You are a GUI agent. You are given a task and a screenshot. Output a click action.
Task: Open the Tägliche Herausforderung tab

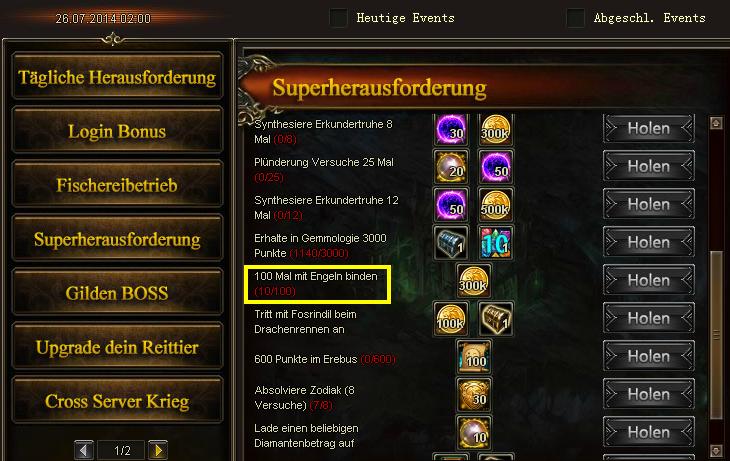coord(117,77)
